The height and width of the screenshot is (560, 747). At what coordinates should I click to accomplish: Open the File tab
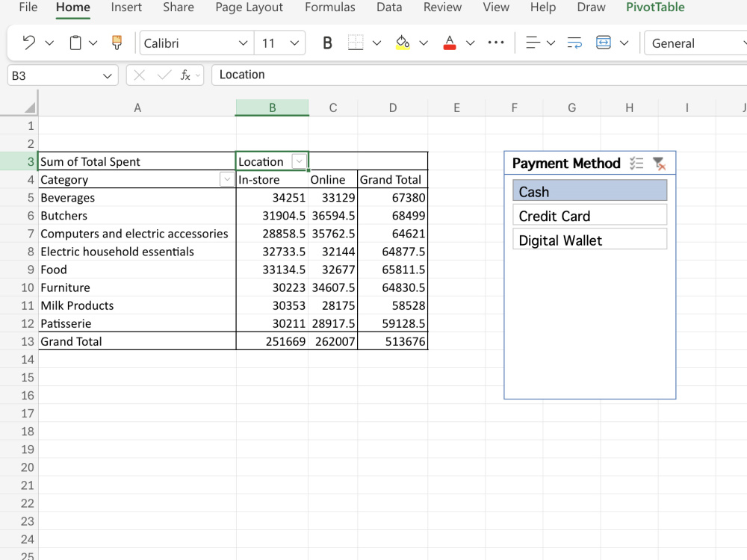[28, 7]
